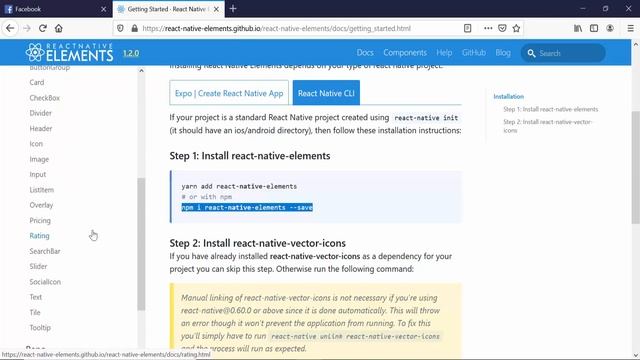Jump to Installation in page outline

[509, 96]
